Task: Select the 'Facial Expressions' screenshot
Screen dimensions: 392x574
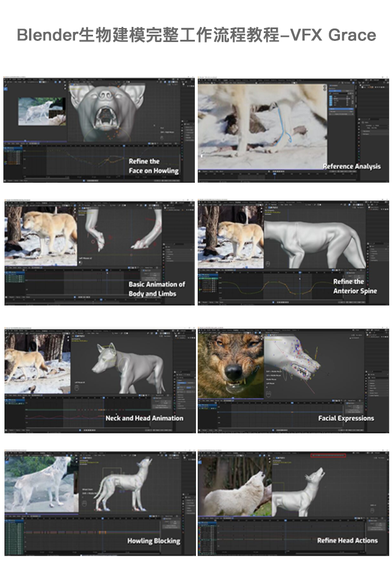Action: [293, 381]
